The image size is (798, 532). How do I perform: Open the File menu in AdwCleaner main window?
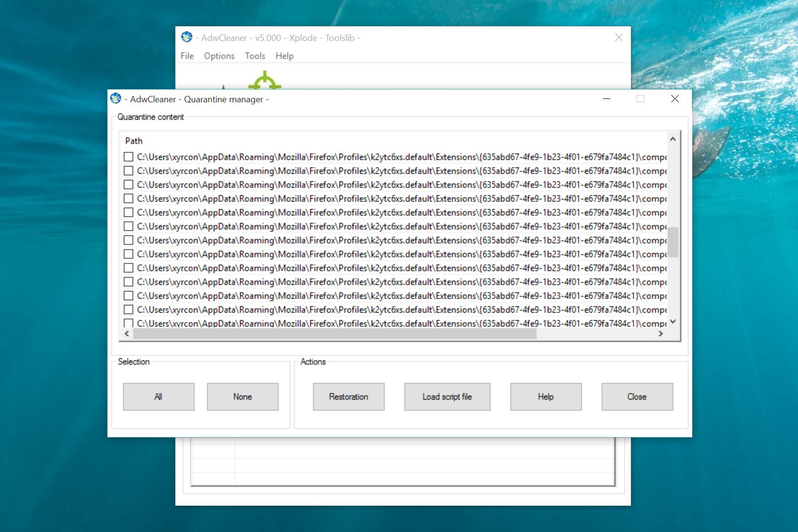point(187,56)
